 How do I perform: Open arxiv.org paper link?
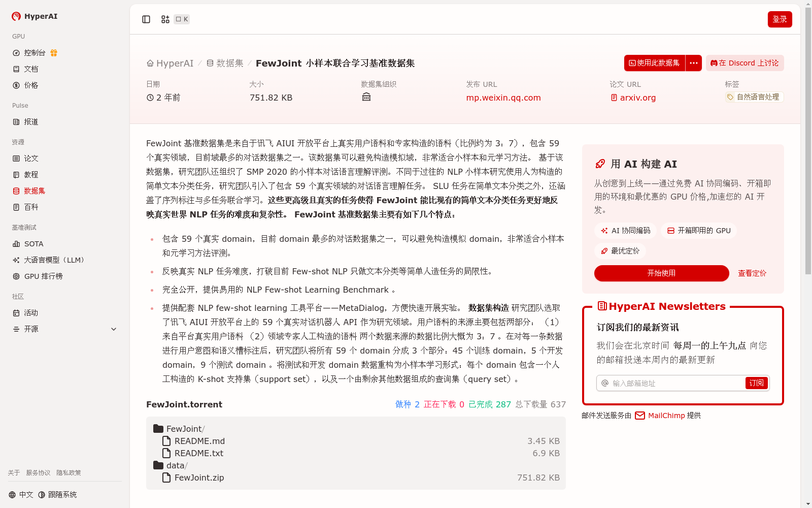[x=633, y=98]
